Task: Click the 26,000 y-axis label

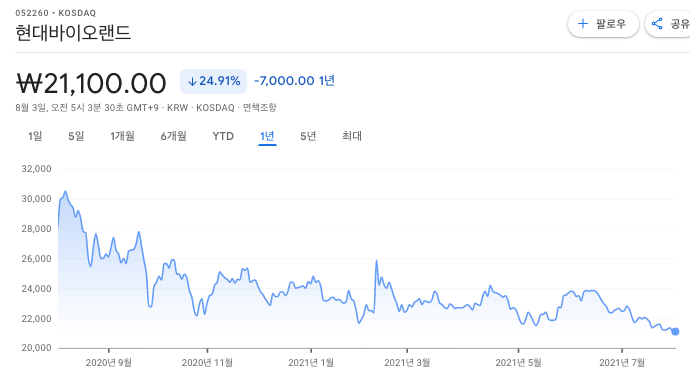Action: 37,259
